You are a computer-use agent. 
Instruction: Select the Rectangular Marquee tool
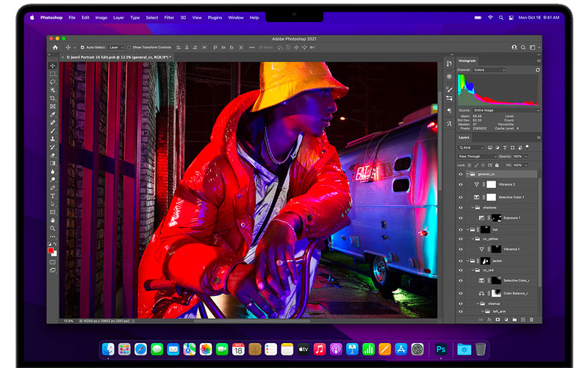tap(52, 74)
